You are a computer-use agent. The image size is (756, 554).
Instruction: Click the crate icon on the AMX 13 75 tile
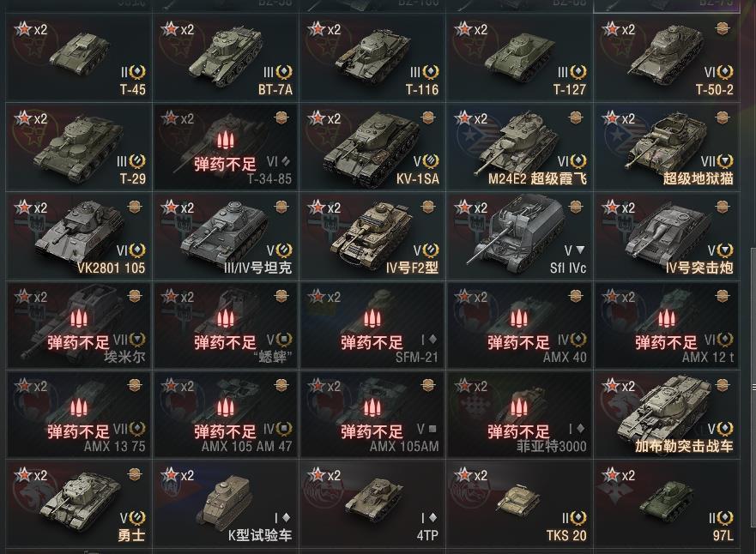tap(135, 385)
